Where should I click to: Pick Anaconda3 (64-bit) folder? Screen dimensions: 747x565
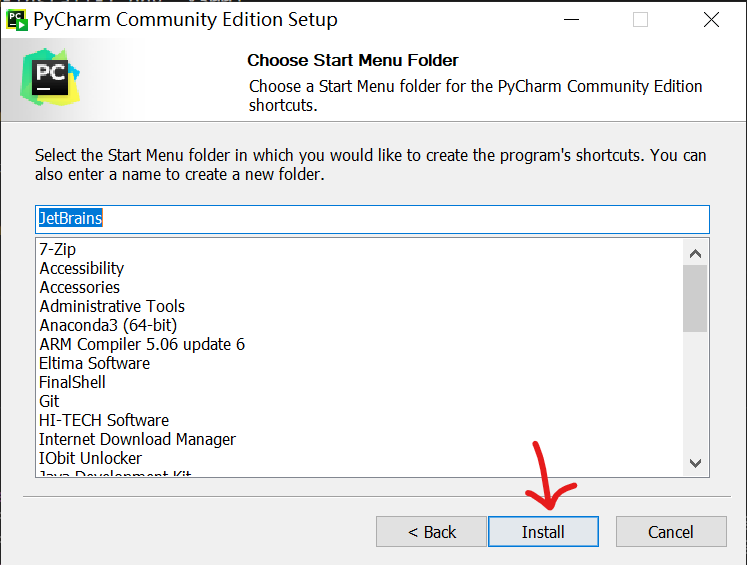coord(108,325)
